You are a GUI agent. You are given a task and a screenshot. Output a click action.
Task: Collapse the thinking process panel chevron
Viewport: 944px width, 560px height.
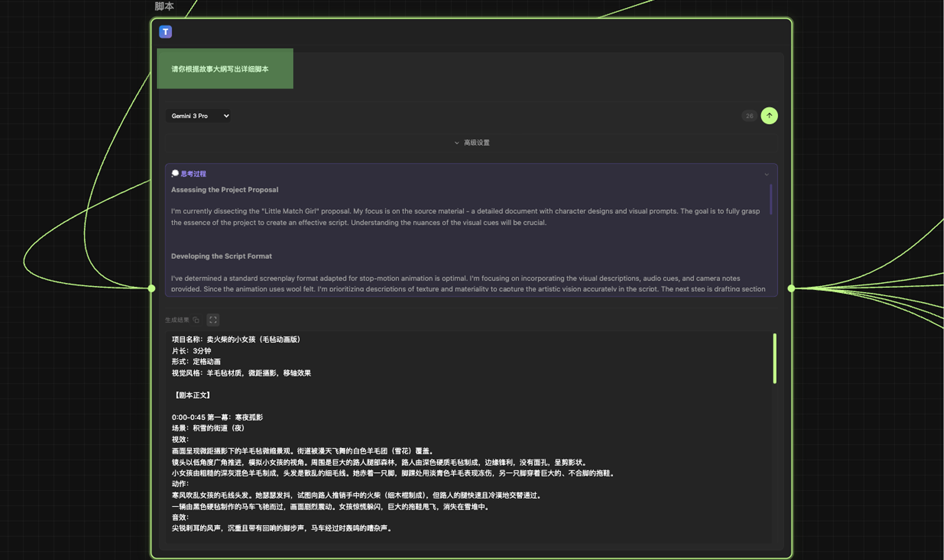pos(766,174)
